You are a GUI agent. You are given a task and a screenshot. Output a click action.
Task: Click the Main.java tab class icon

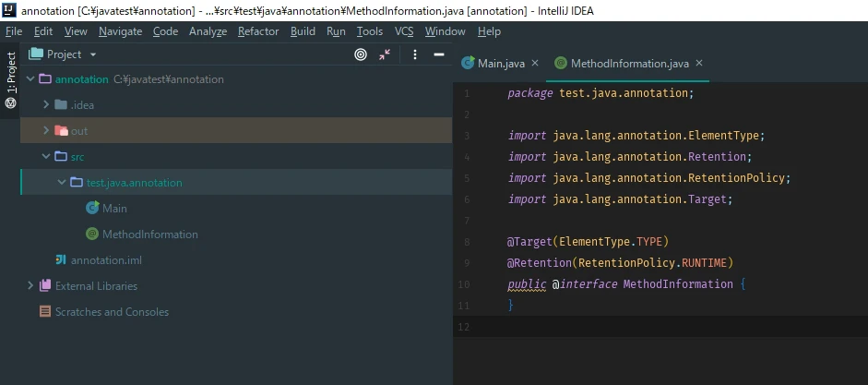pos(469,63)
